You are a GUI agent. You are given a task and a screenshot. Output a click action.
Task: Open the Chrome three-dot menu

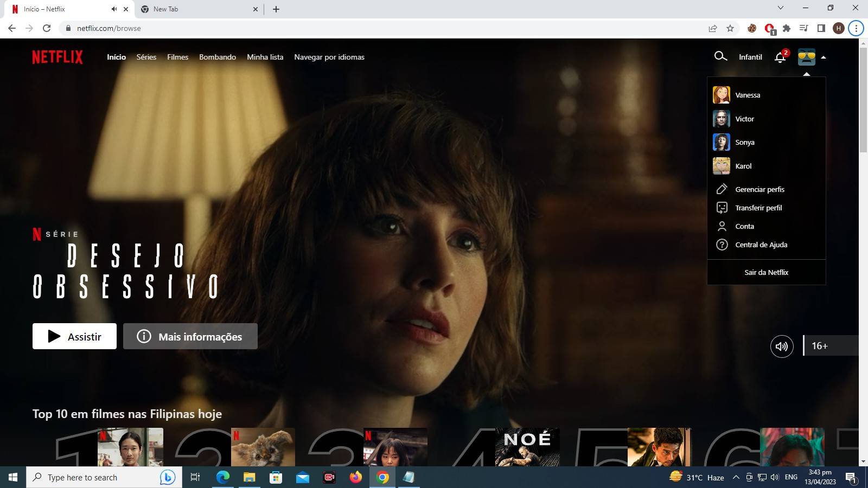(x=856, y=28)
